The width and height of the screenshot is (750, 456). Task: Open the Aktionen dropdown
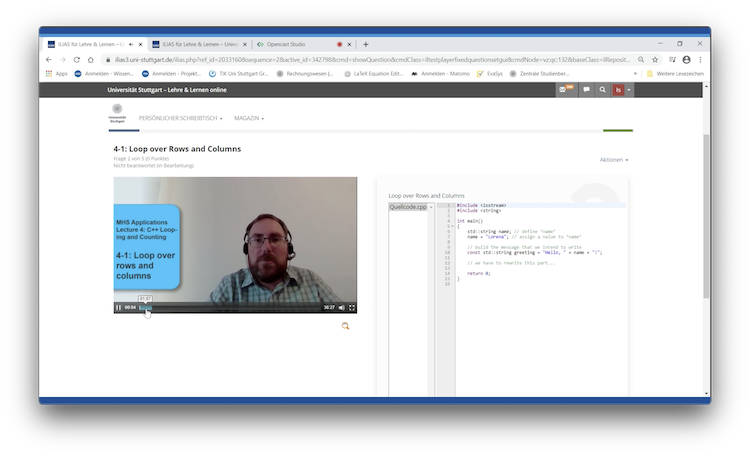614,160
